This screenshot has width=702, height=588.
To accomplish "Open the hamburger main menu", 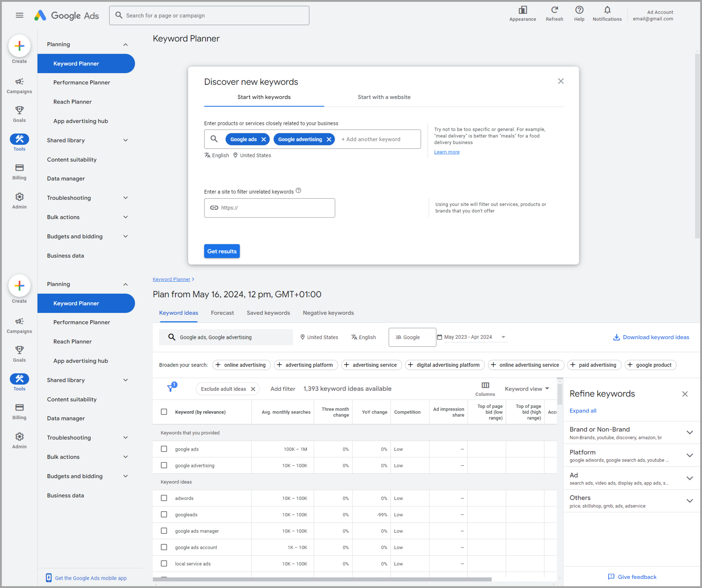I will pyautogui.click(x=19, y=15).
